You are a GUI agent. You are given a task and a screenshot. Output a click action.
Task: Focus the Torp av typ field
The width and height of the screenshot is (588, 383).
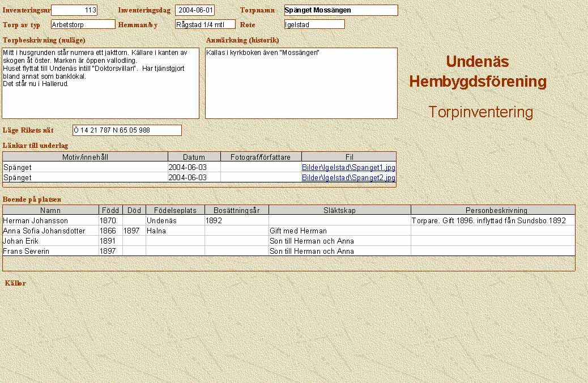pyautogui.click(x=83, y=24)
